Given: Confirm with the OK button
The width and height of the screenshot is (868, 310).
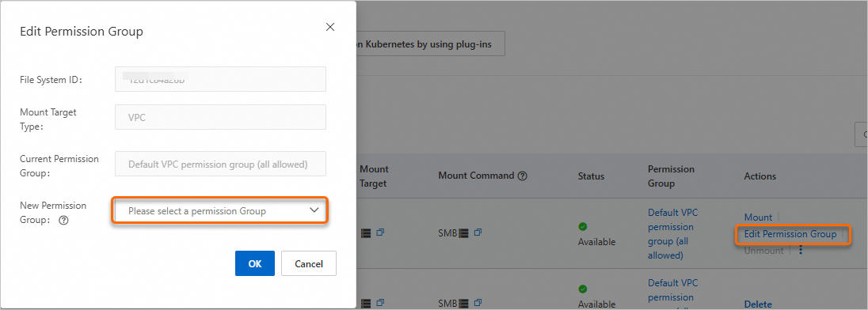Looking at the screenshot, I should 255,263.
